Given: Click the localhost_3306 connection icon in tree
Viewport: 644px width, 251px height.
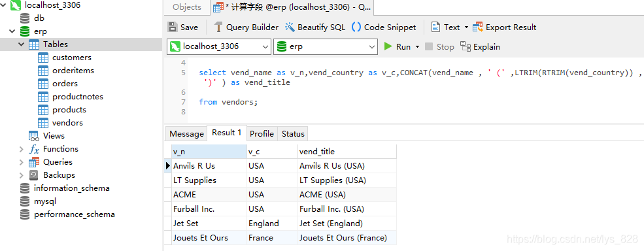Looking at the screenshot, I should pos(16,5).
